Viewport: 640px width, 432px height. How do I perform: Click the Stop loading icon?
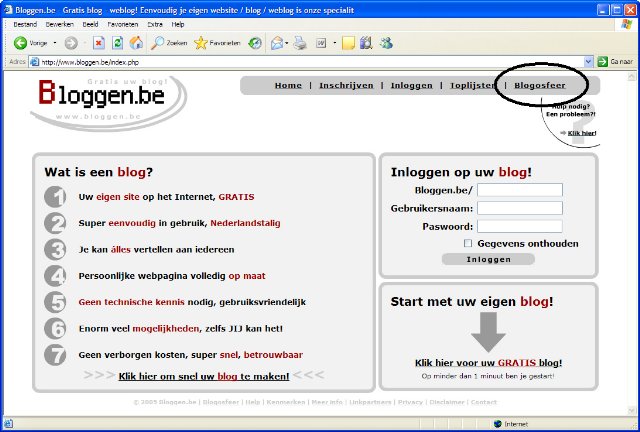pyautogui.click(x=99, y=43)
